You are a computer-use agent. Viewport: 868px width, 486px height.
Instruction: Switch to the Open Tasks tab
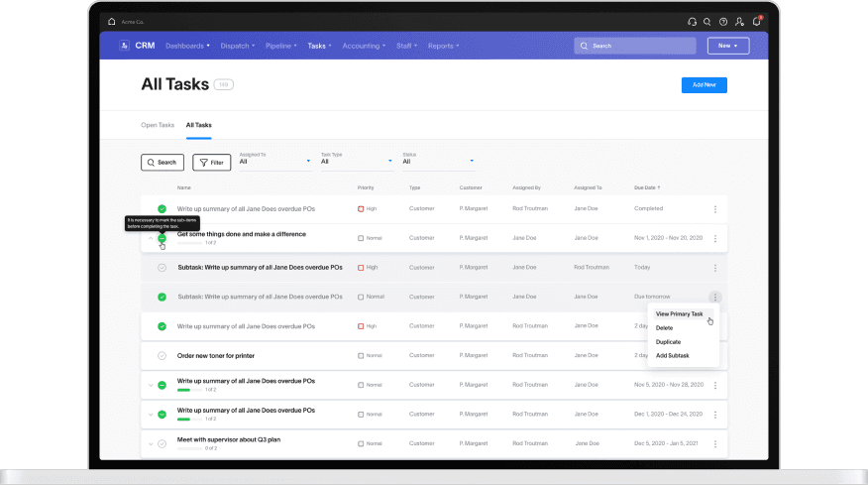158,125
